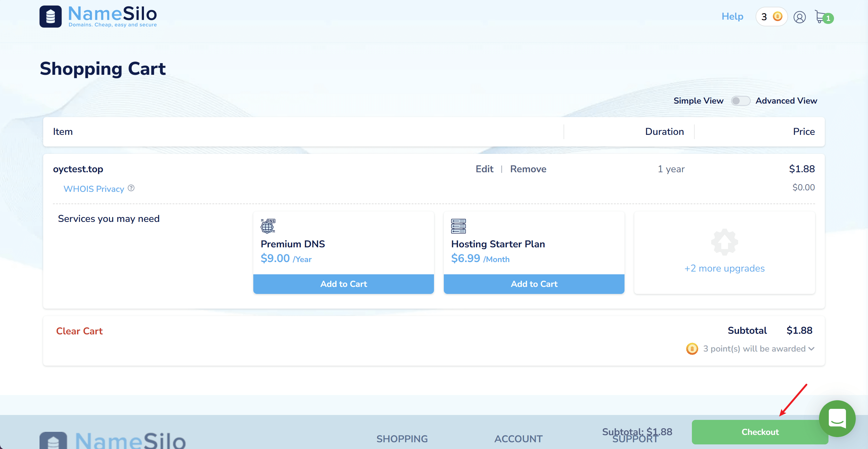This screenshot has width=868, height=449.
Task: Open the live chat bubble widget
Action: (x=837, y=419)
